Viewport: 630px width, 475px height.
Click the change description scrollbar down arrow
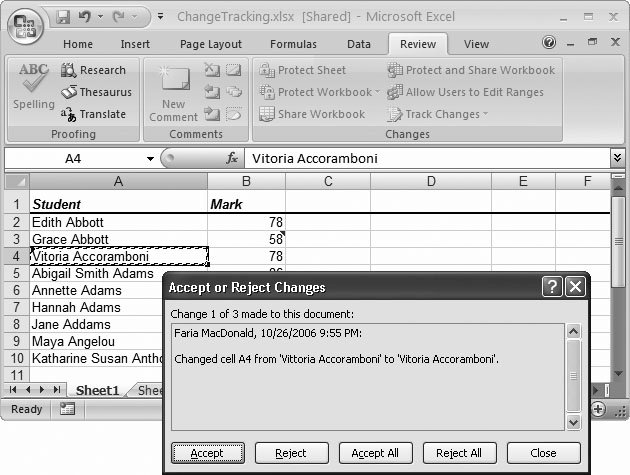(x=573, y=423)
